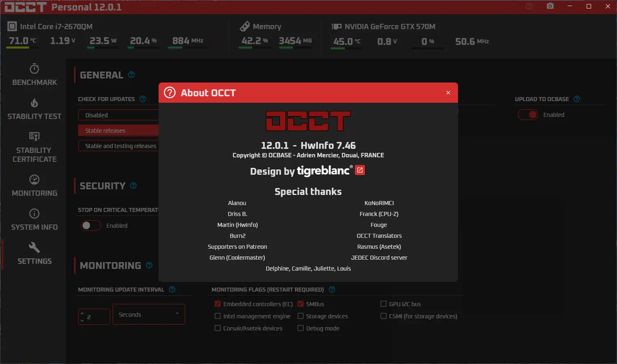The height and width of the screenshot is (364, 617).
Task: Open the Seconds interval unit dropdown
Action: tap(149, 314)
